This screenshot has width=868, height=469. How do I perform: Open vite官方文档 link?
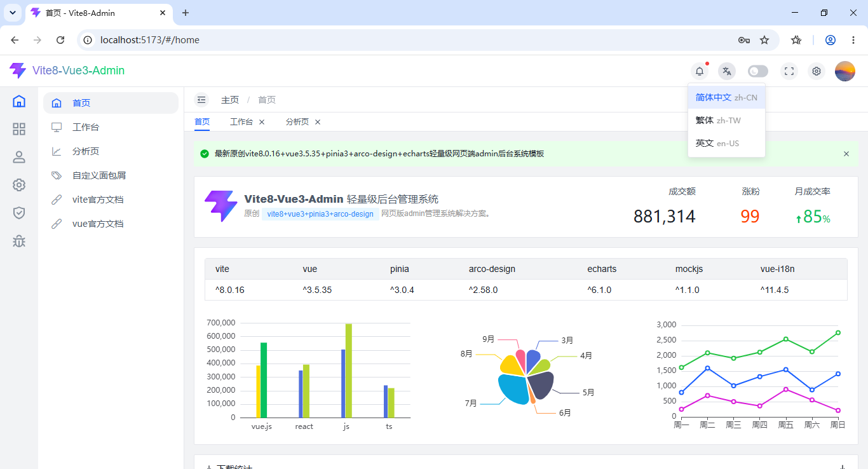coord(111,200)
